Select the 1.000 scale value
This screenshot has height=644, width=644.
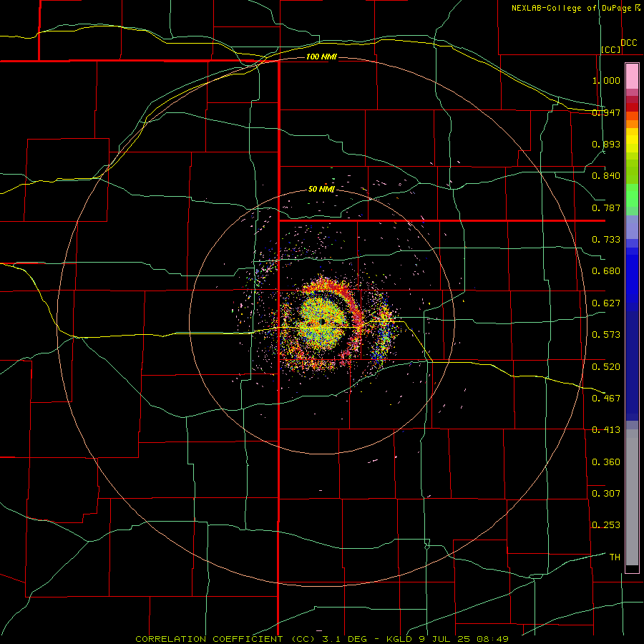click(606, 80)
